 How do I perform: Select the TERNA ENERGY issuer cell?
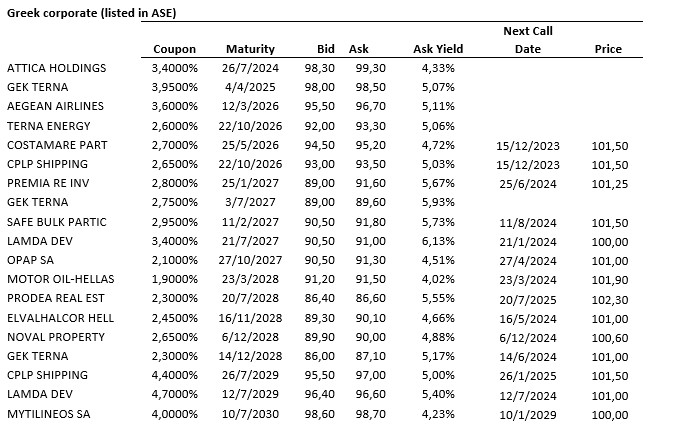pyautogui.click(x=48, y=126)
